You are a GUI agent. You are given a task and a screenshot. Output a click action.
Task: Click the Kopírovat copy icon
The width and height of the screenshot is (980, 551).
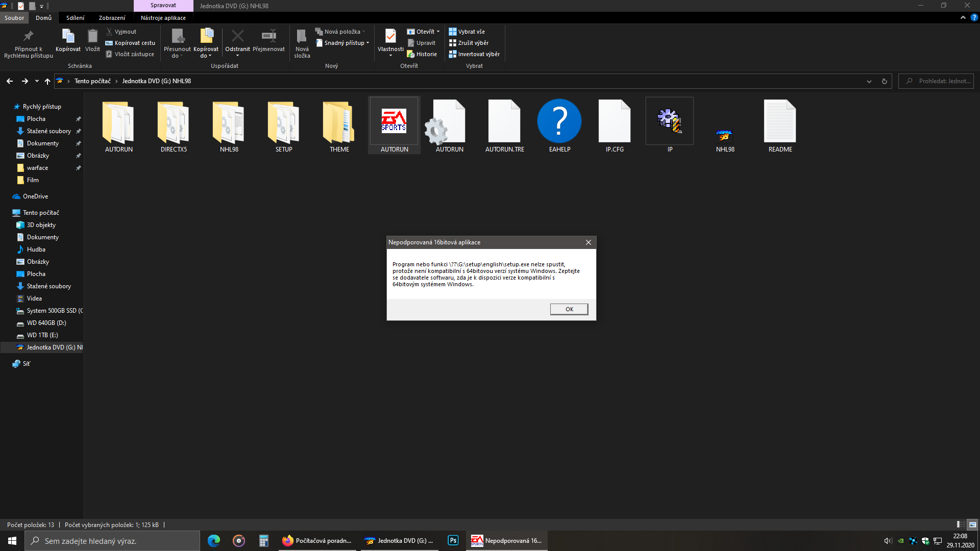pos(68,37)
